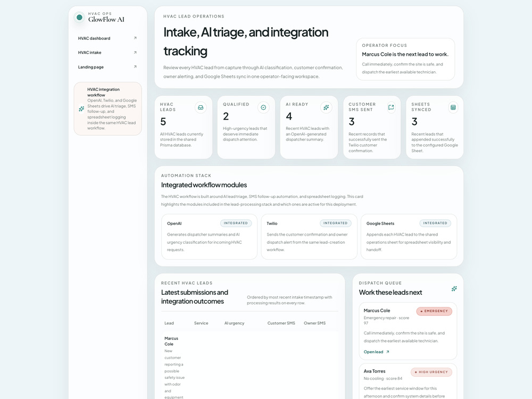This screenshot has height=399, width=532.
Task: Click the Integrated badge on OpenAI module
Action: point(236,223)
